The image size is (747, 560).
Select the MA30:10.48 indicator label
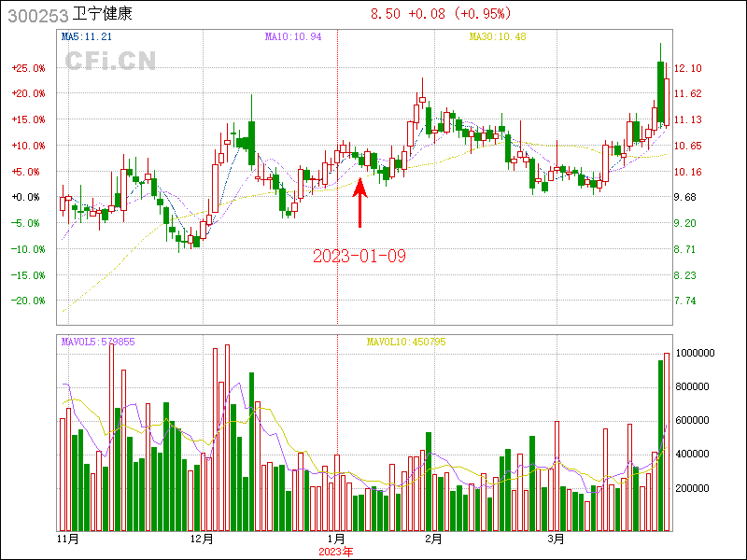[x=498, y=37]
